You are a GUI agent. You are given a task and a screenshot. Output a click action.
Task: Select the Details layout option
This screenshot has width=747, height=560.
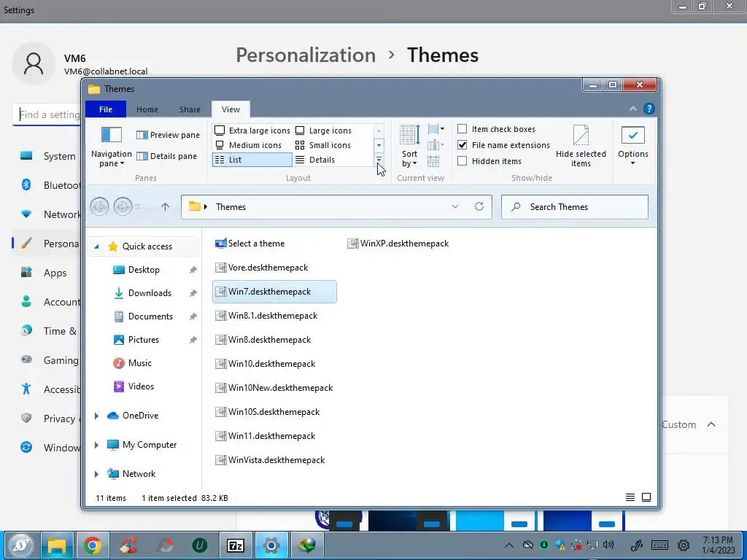coord(314,160)
